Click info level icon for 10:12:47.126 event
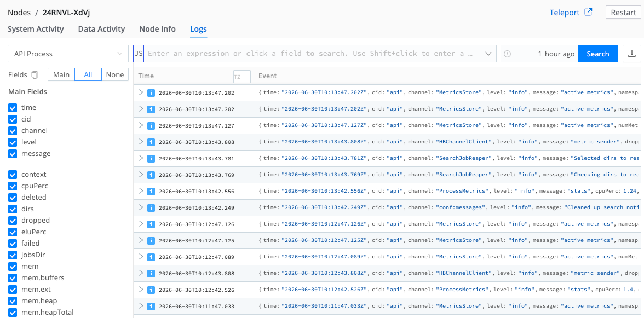The height and width of the screenshot is (318, 644). coord(151,224)
